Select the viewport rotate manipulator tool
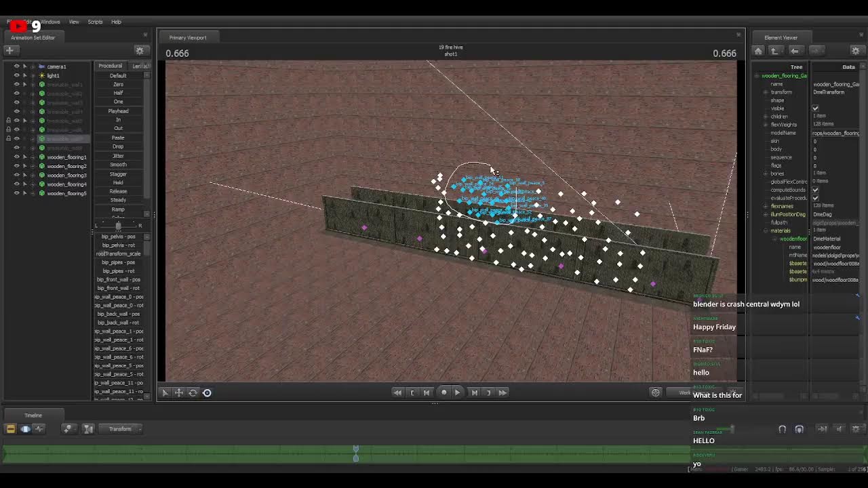The image size is (868, 488). 193,392
